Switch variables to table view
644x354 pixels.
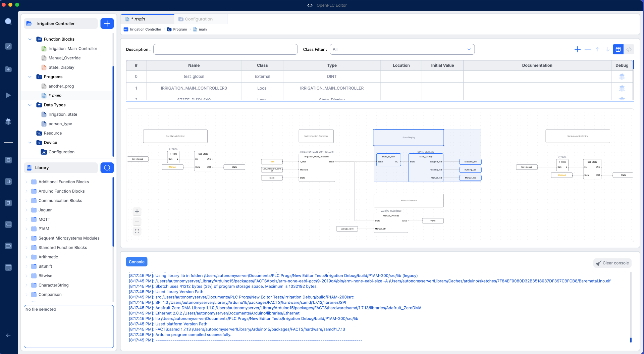[618, 49]
